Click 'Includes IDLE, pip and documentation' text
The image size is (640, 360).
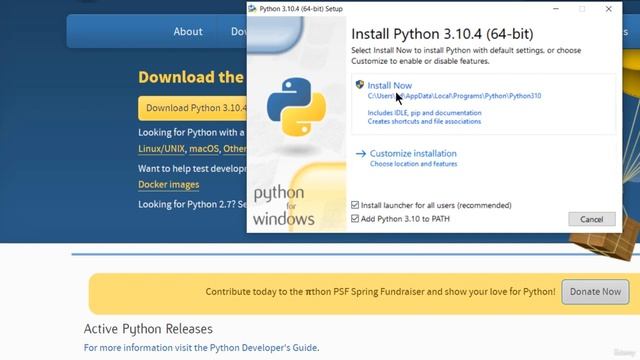click(x=424, y=113)
